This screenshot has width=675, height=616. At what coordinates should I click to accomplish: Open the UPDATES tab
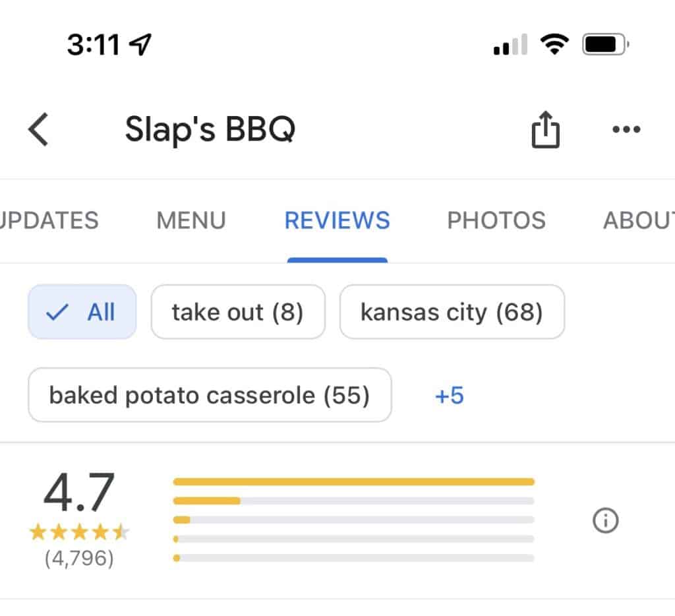(49, 220)
